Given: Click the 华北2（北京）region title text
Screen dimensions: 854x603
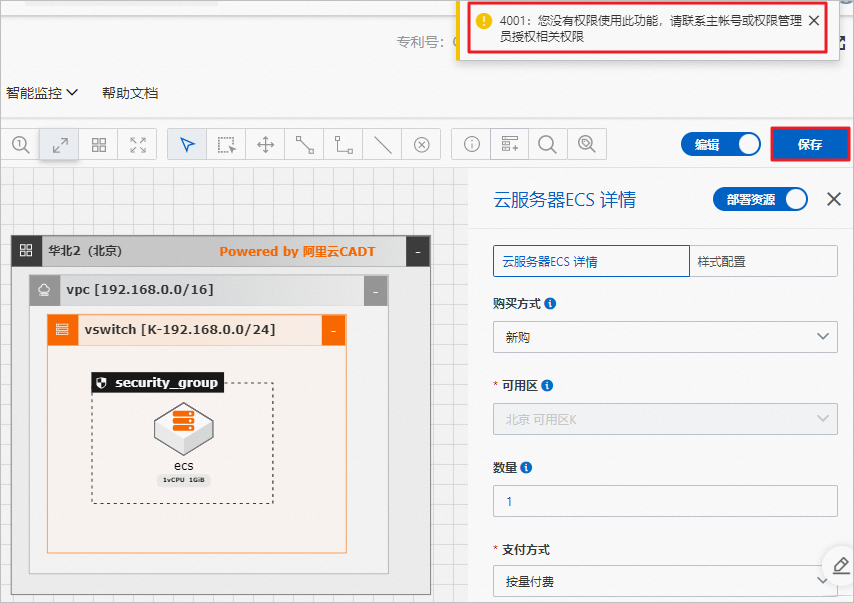Looking at the screenshot, I should (85, 251).
